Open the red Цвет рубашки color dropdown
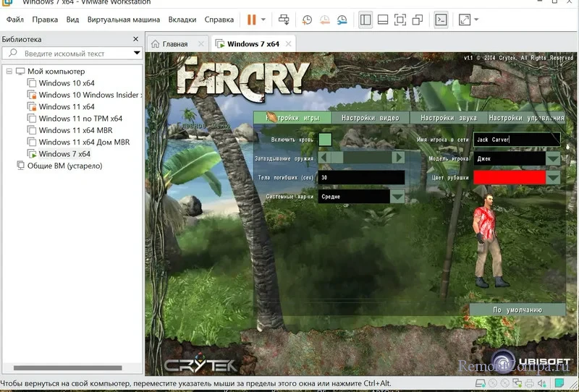579x392 pixels. [553, 177]
